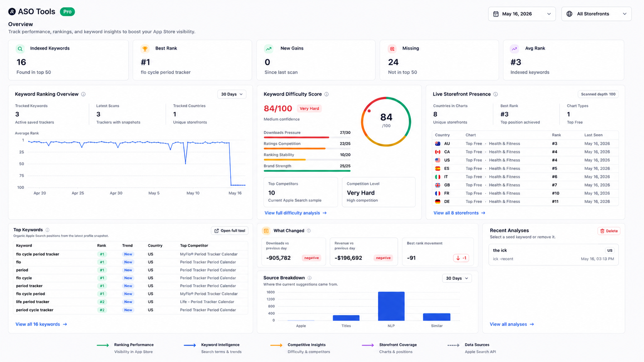The height and width of the screenshot is (362, 644).
Task: Click the Very Hard difficulty badge
Action: click(309, 108)
